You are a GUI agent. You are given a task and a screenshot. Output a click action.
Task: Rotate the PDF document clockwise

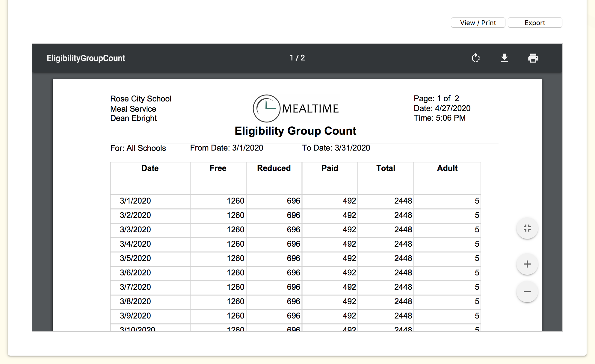pyautogui.click(x=475, y=58)
